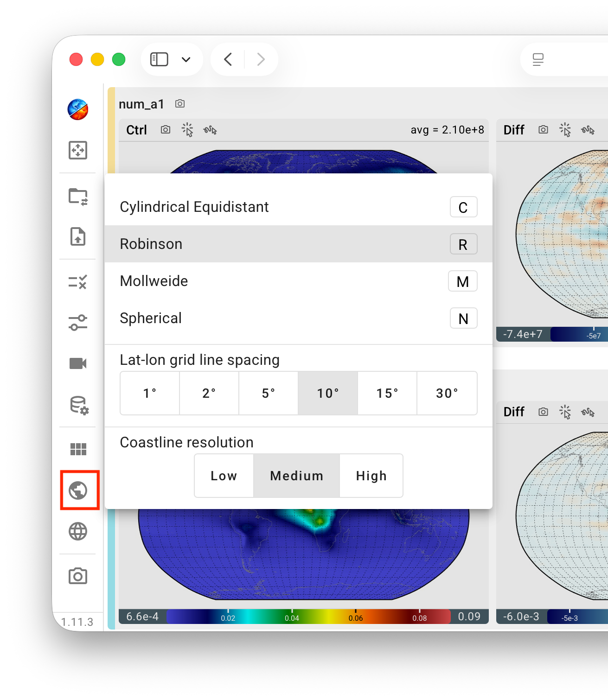Click the video camera animation icon
The width and height of the screenshot is (608, 700).
click(x=78, y=363)
